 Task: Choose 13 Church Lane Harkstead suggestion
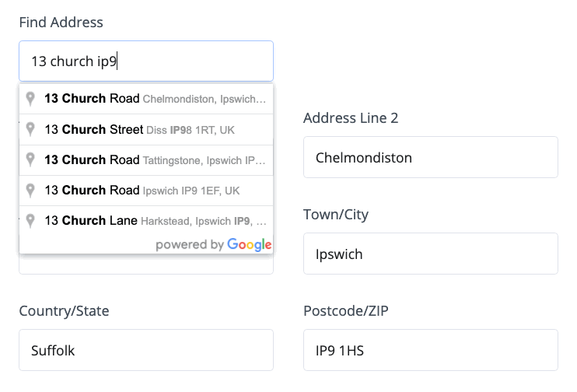coord(146,221)
